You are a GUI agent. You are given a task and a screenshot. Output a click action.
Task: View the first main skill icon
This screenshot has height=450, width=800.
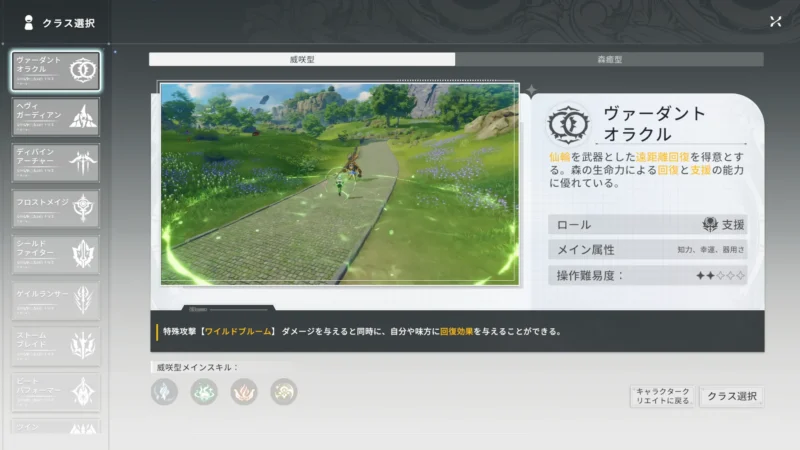(164, 392)
